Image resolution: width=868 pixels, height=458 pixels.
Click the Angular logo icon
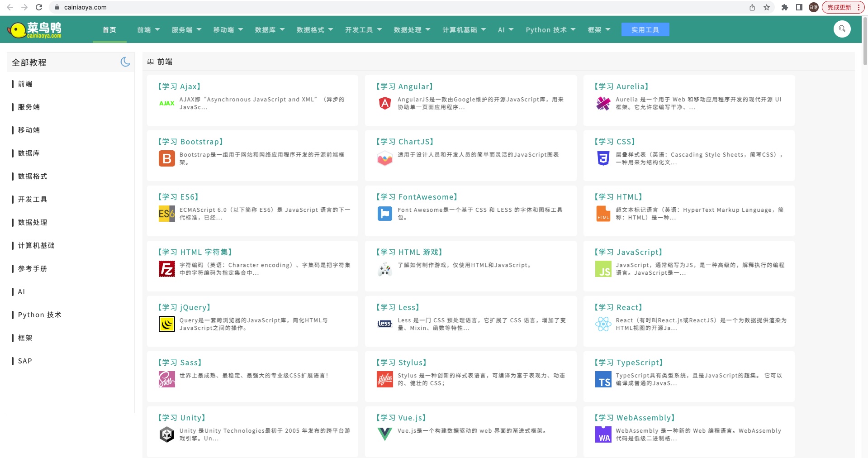[x=385, y=103]
